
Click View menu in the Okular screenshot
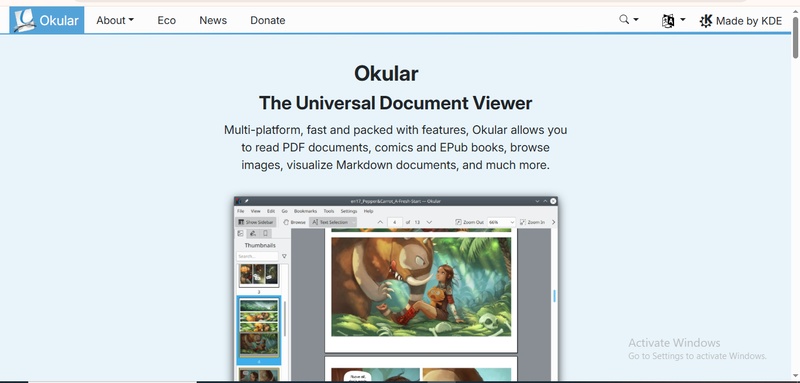(255, 211)
